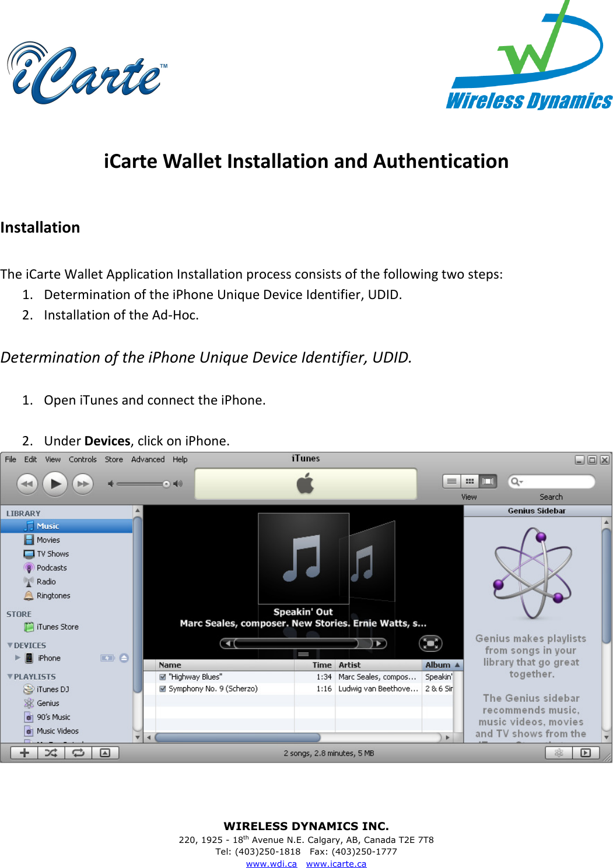The image size is (613, 868).
Task: Enable repeat in bottom bar
Action: (x=78, y=753)
